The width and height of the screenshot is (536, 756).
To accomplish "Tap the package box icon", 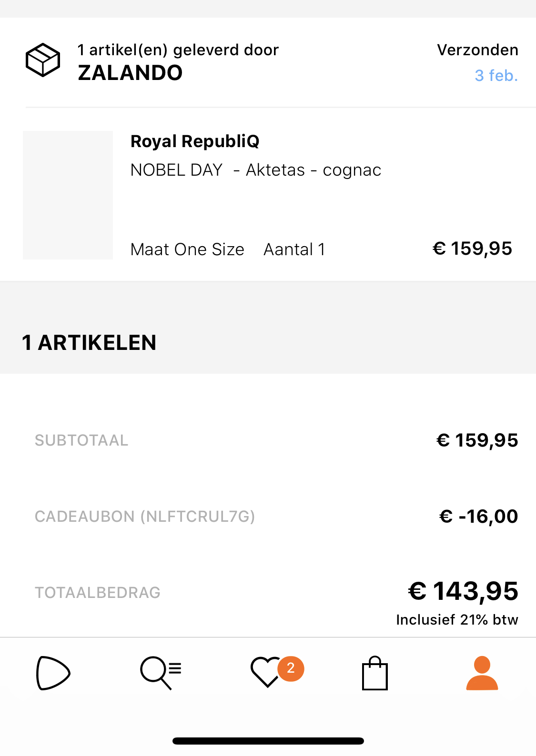I will point(43,60).
